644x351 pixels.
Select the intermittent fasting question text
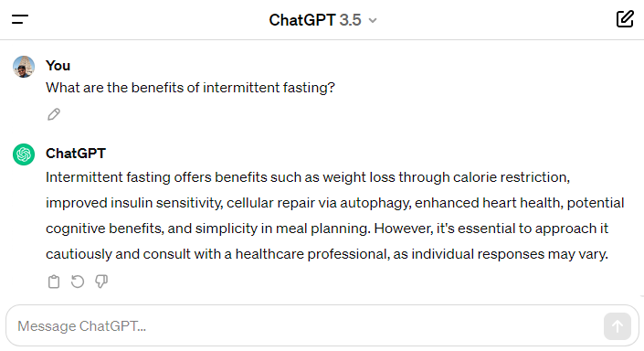coord(190,88)
